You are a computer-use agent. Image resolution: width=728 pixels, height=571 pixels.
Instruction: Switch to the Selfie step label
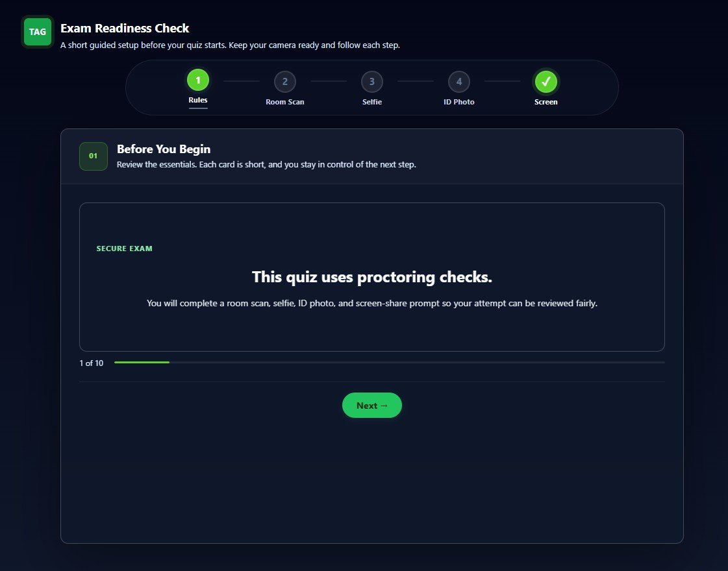372,102
